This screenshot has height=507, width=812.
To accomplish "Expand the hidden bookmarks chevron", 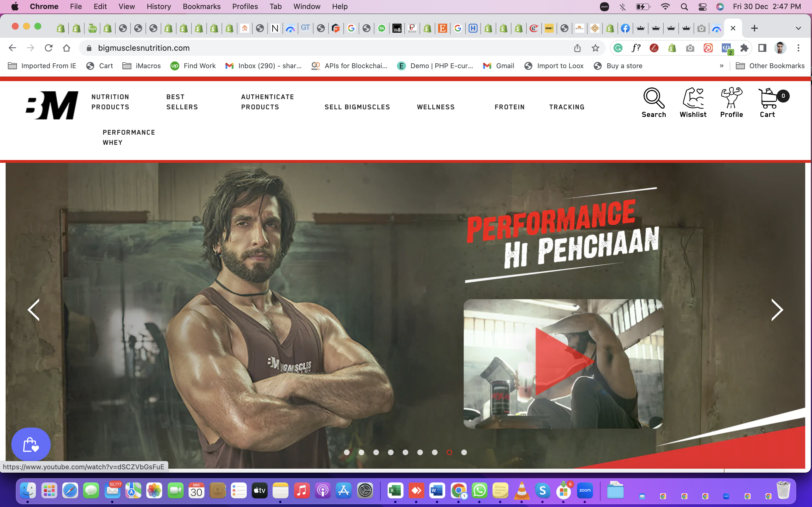I will 722,66.
